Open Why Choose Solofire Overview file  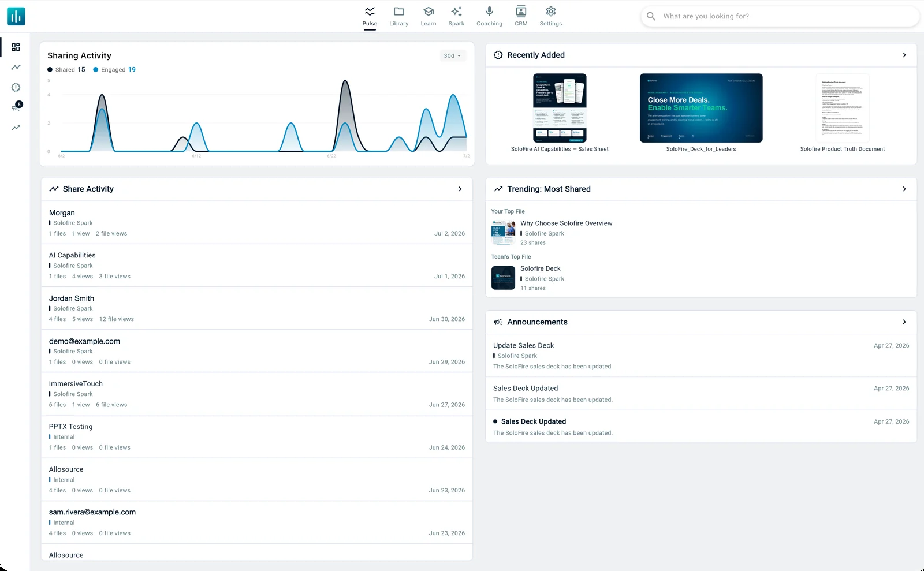pyautogui.click(x=566, y=223)
